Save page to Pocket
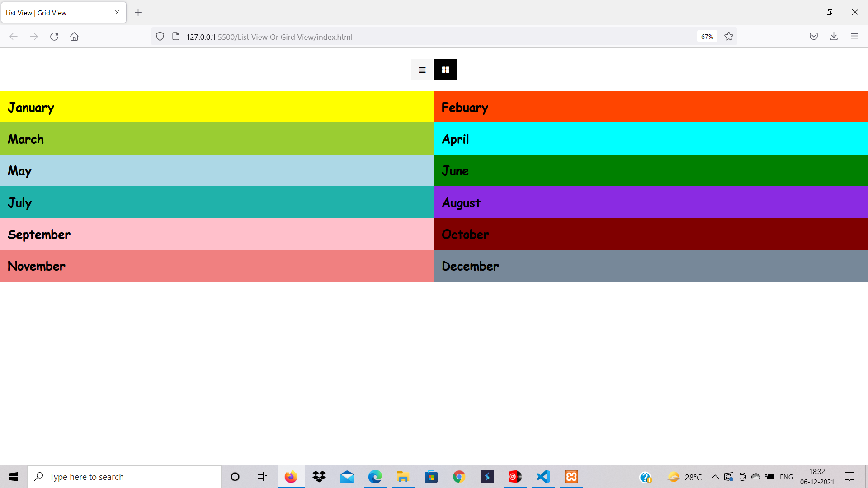The height and width of the screenshot is (488, 868). click(x=814, y=36)
